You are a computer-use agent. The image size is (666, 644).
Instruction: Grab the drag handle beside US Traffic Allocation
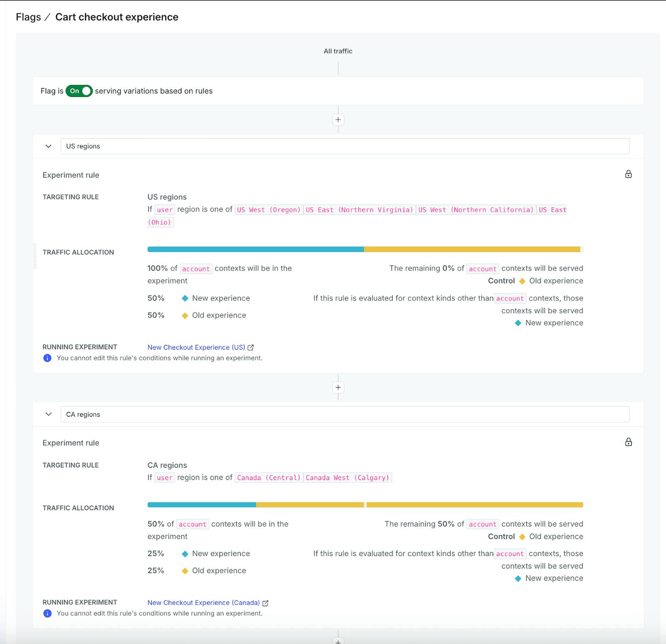point(35,256)
